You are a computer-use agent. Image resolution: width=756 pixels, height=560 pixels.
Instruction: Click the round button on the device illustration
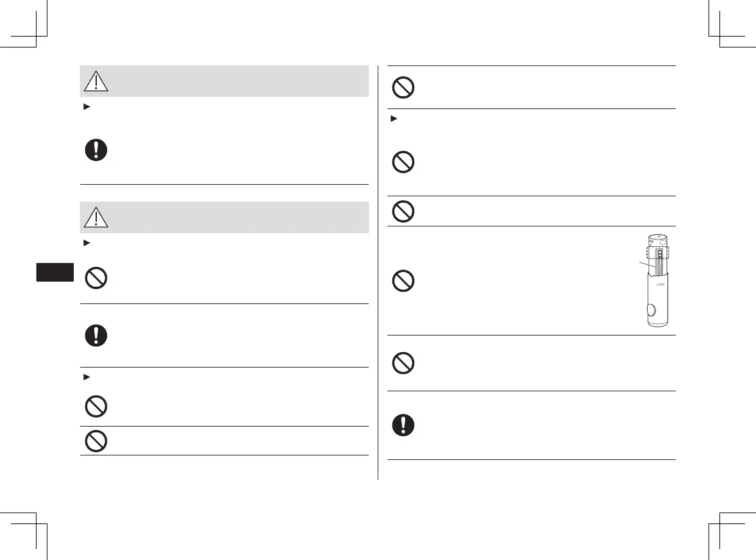[x=653, y=311]
